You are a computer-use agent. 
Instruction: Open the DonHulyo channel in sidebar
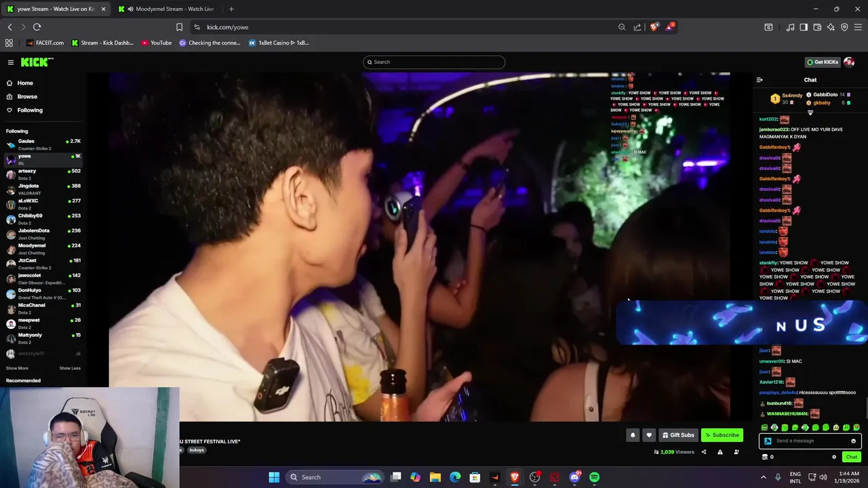(x=43, y=293)
